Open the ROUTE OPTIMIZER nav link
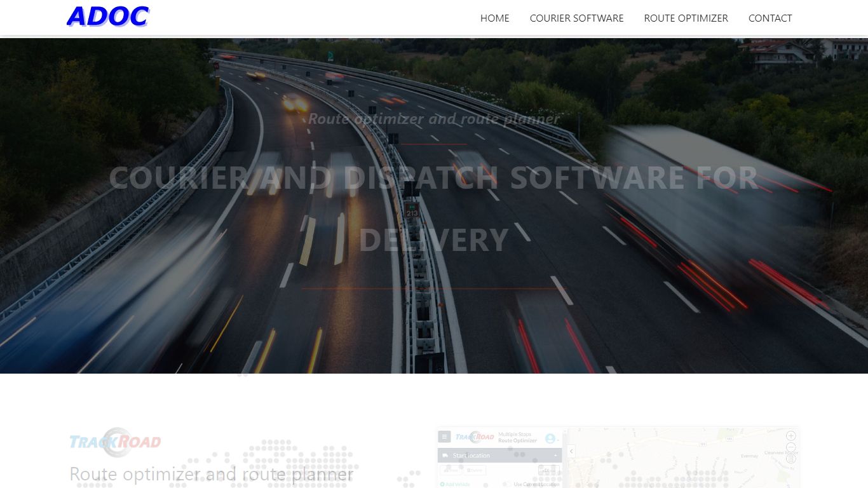868x488 pixels. coord(686,18)
